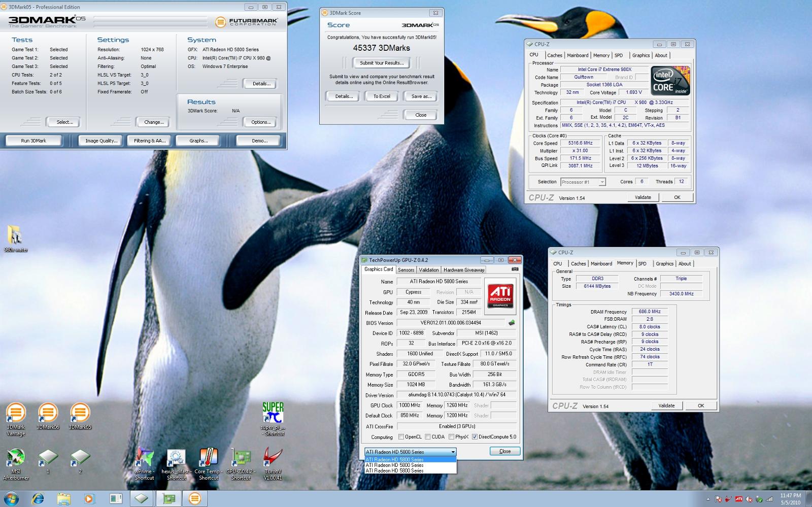This screenshot has width=812, height=507.
Task: Launch MSI Afterburner from the desktop
Action: coord(16,464)
